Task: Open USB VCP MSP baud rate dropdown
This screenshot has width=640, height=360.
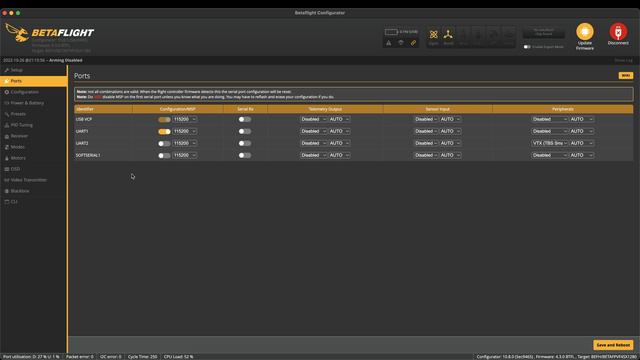Action: click(x=185, y=119)
